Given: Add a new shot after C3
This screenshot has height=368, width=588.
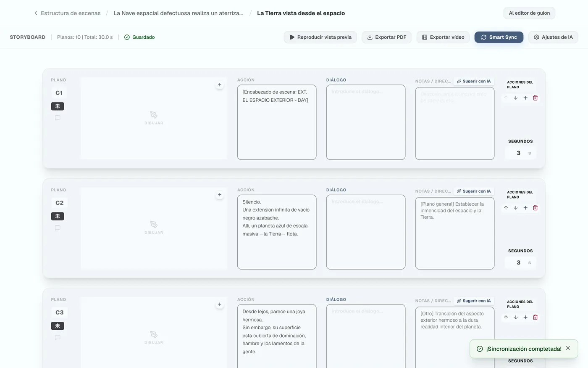Looking at the screenshot, I should 525,317.
